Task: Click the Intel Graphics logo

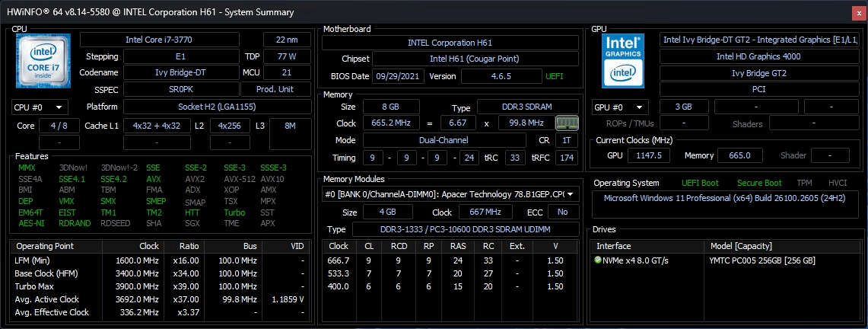Action: click(624, 61)
